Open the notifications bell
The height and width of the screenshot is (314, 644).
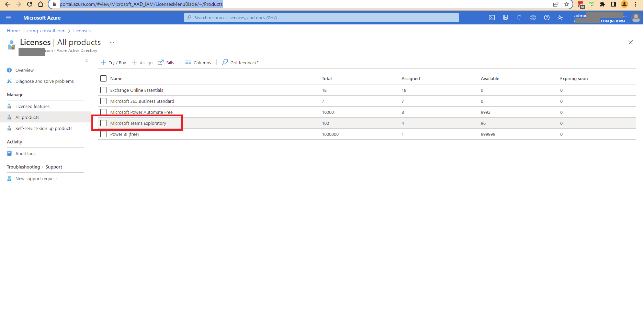[x=519, y=18]
